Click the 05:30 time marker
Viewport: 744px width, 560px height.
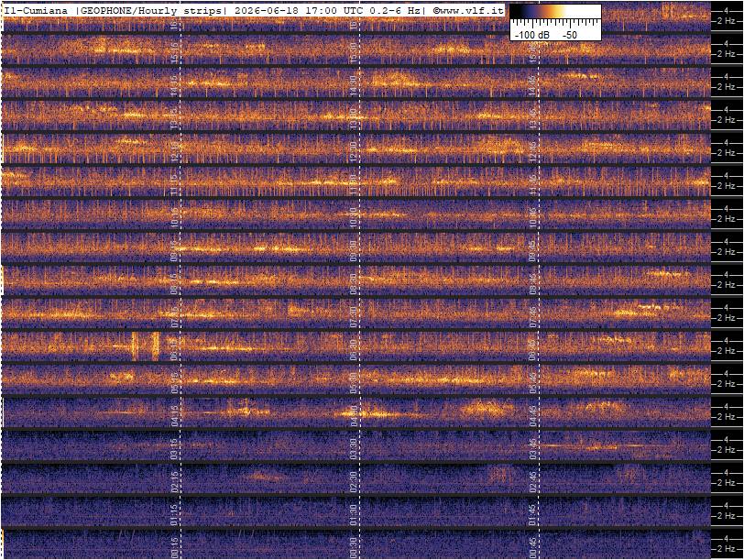[353, 382]
